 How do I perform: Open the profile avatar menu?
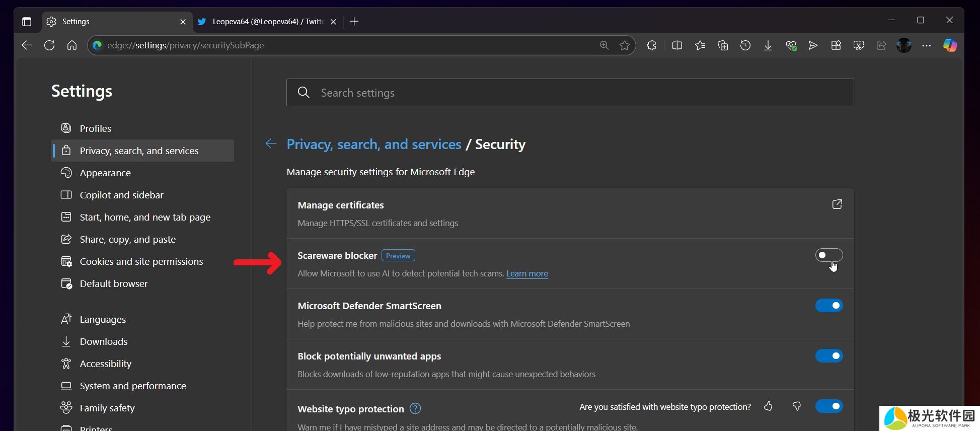903,45
